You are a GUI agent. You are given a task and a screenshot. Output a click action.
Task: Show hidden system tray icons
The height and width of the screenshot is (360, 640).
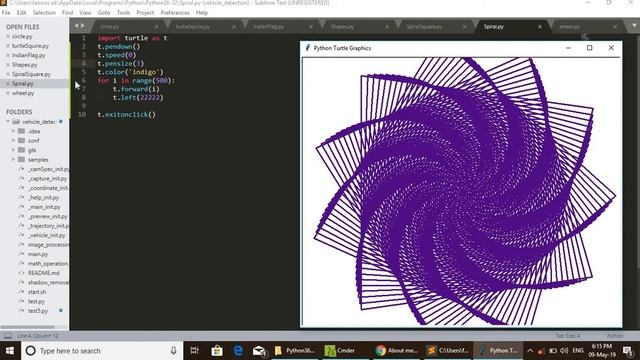(530, 351)
